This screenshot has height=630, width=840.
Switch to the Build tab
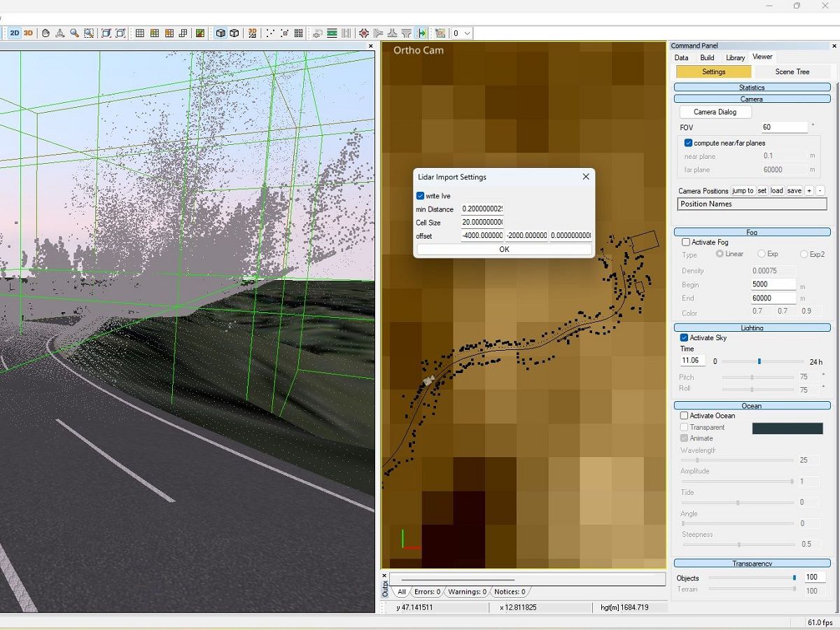pos(707,57)
